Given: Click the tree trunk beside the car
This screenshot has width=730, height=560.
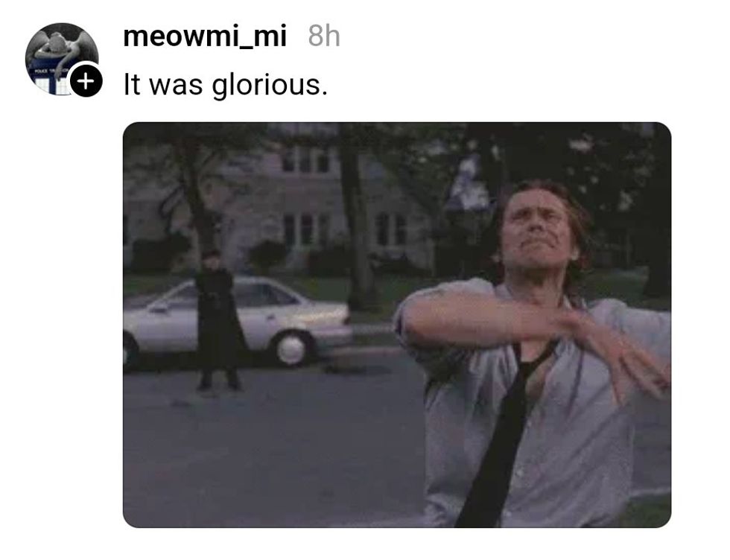Looking at the screenshot, I should (x=358, y=223).
